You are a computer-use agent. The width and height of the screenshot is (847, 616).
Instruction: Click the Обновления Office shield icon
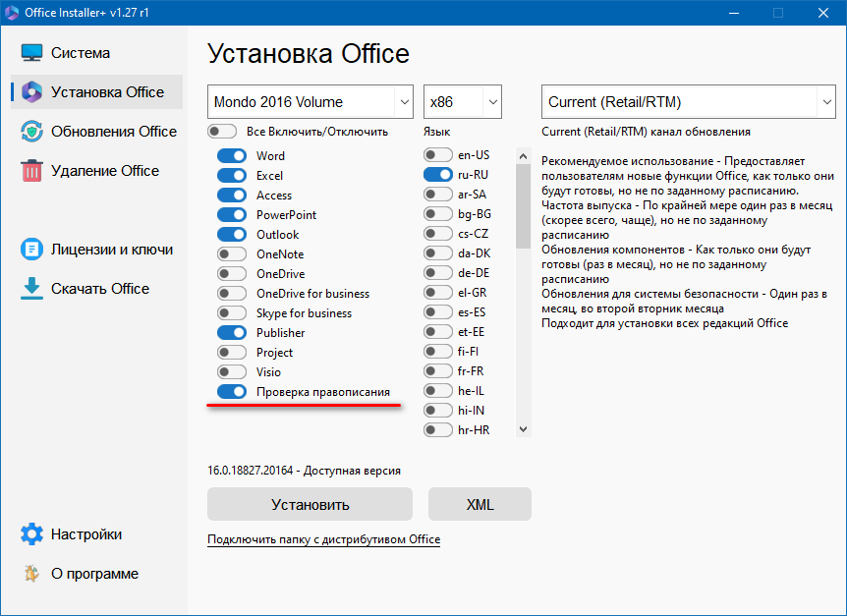tap(31, 132)
